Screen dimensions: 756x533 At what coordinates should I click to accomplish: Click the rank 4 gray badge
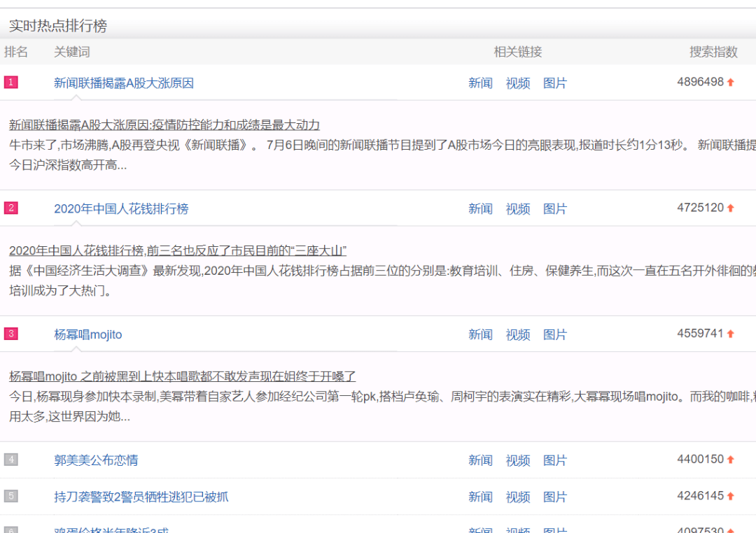click(10, 460)
